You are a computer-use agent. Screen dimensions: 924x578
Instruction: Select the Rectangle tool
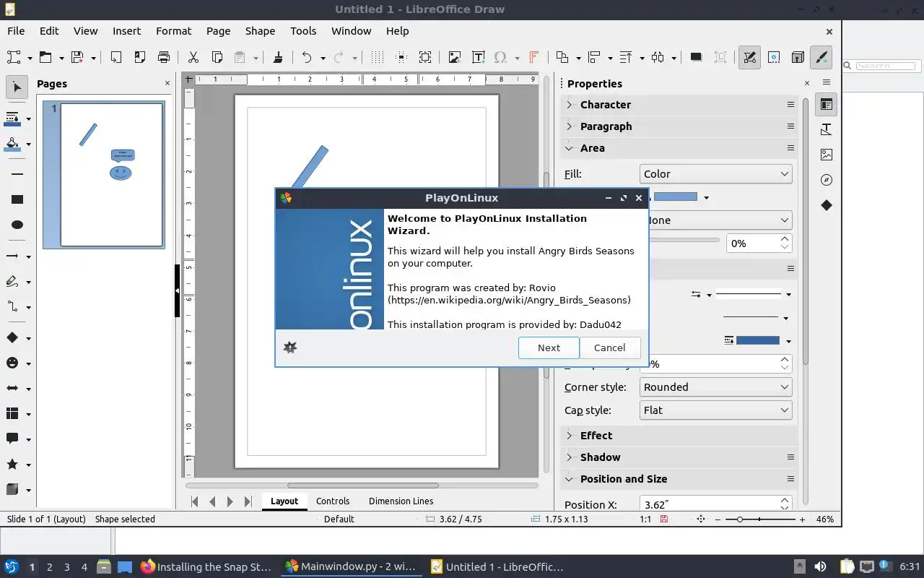coord(17,199)
